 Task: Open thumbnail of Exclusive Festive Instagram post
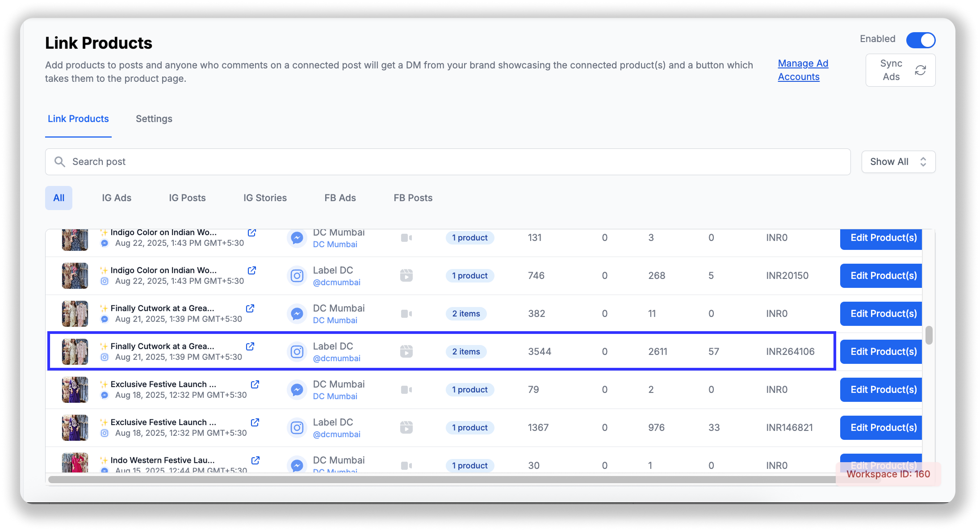tap(75, 428)
